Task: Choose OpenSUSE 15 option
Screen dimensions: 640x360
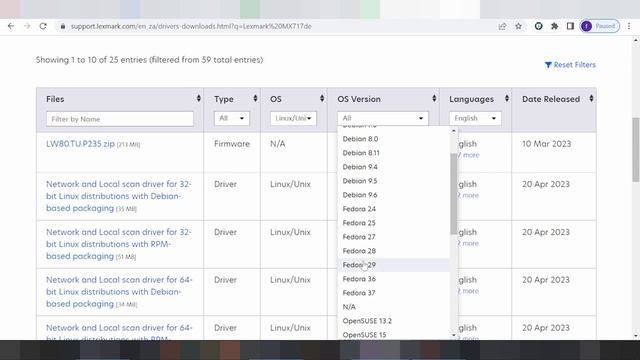Action: click(393, 334)
